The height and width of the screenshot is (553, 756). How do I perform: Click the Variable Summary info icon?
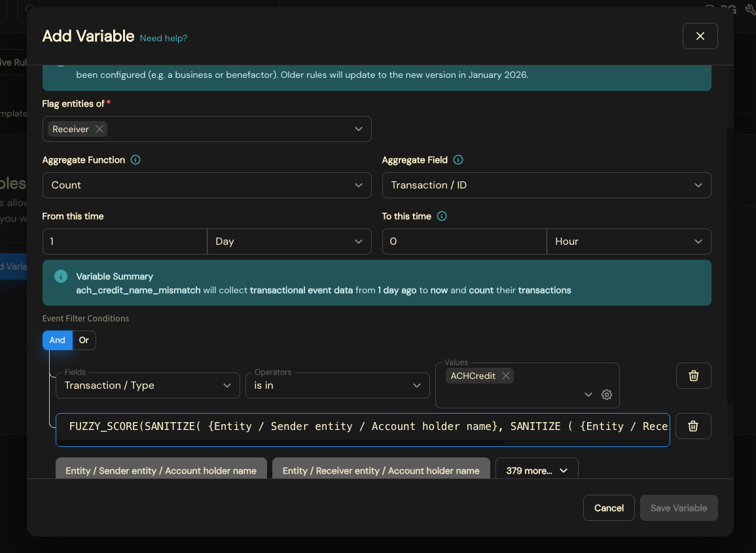(61, 276)
